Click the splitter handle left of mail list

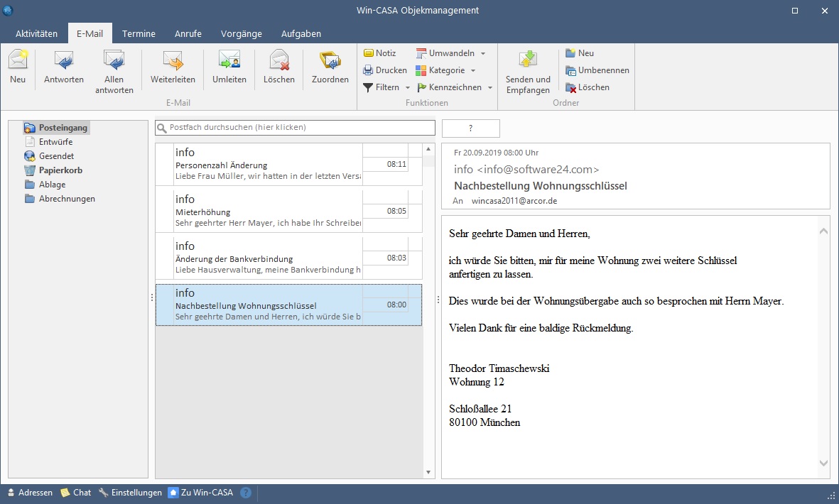152,298
